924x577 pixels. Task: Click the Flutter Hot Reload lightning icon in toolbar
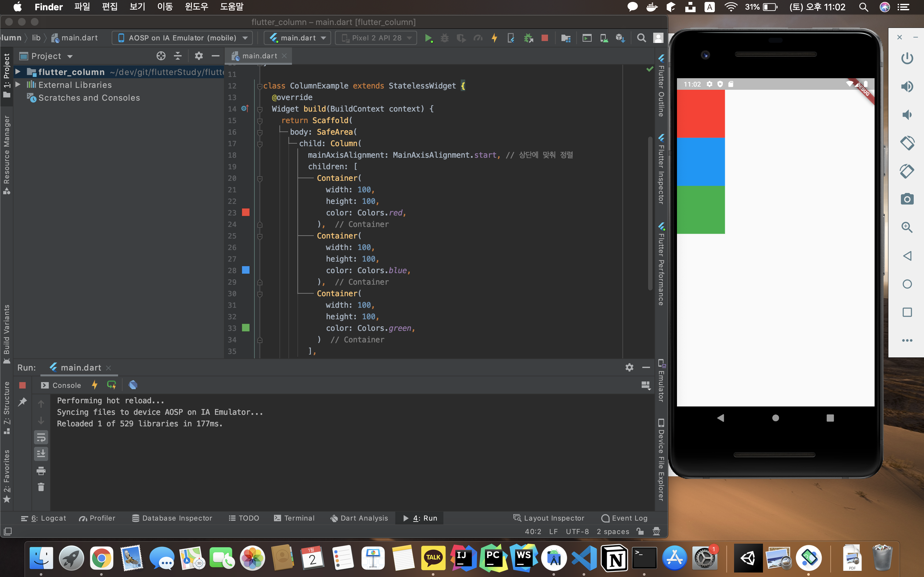click(x=494, y=38)
